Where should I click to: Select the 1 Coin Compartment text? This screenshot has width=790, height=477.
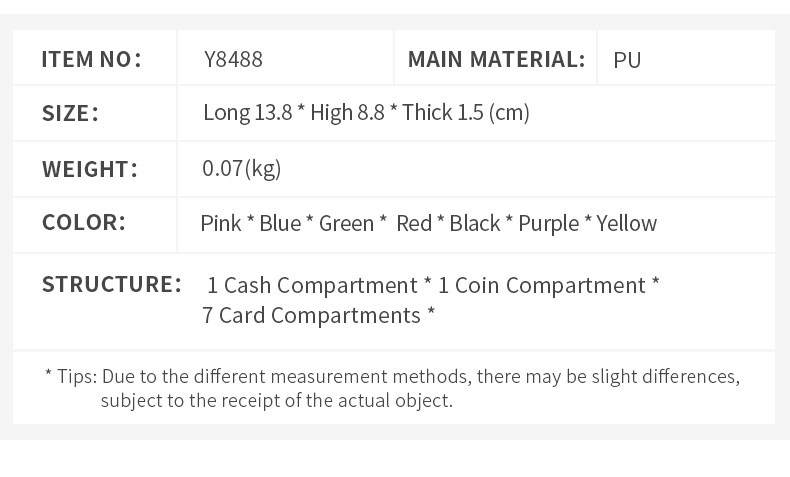(x=542, y=285)
